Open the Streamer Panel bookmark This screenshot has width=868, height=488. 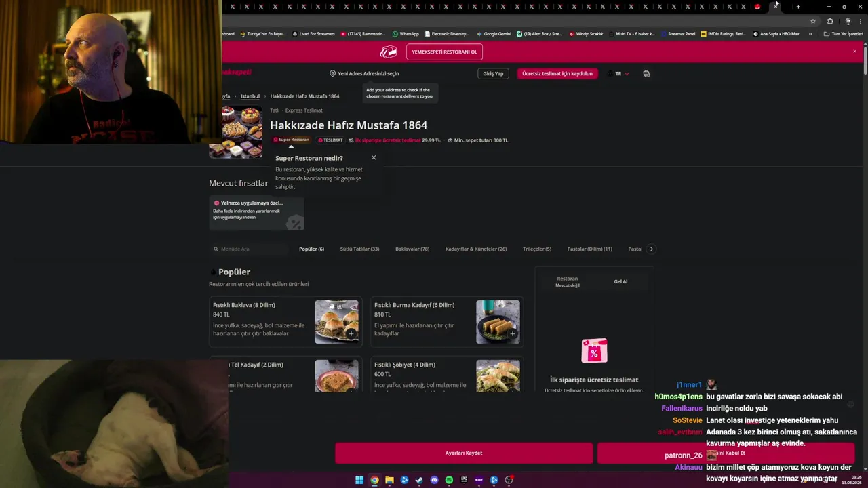[x=677, y=33]
